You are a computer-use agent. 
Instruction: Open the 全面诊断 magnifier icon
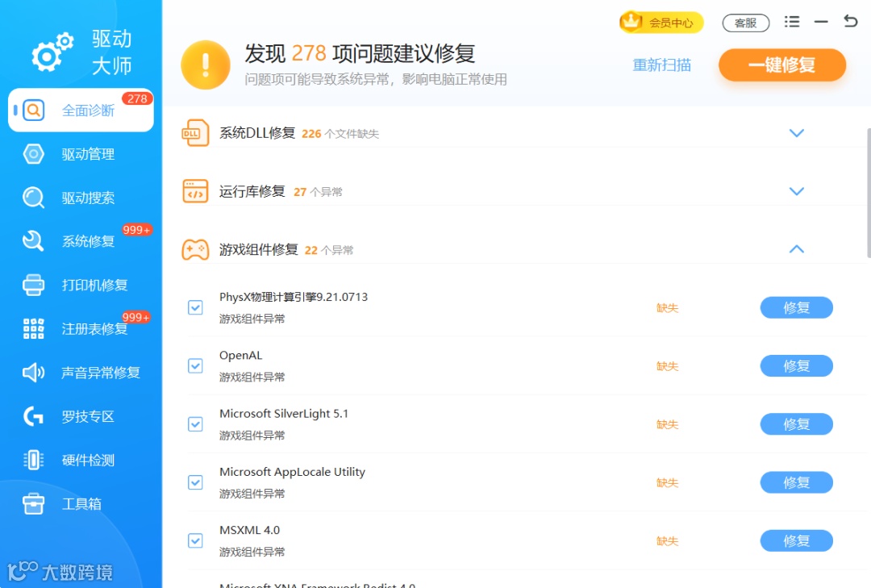33,110
